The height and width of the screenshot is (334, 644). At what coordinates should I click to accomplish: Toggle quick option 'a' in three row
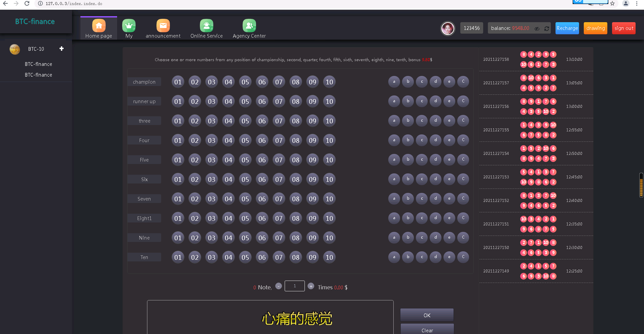point(394,121)
